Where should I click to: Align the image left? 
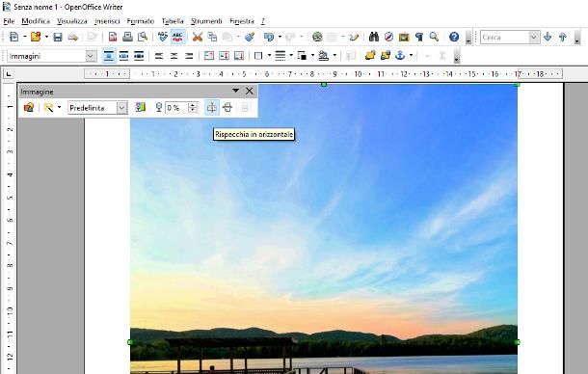(159, 56)
